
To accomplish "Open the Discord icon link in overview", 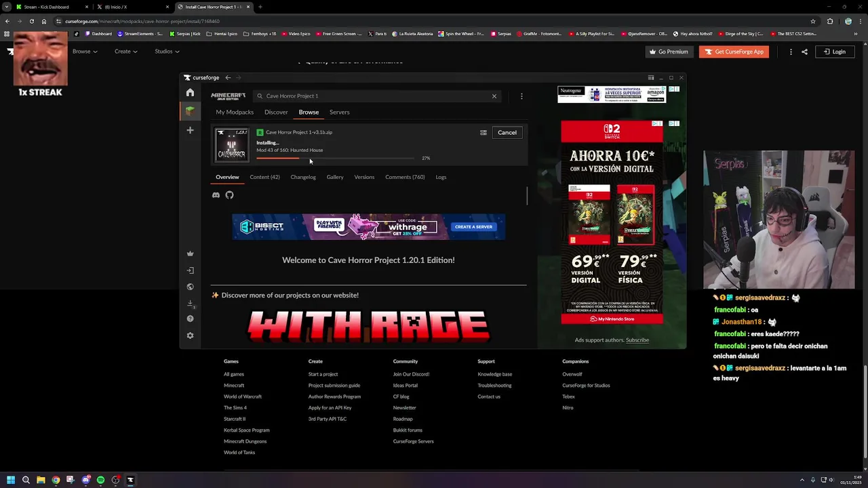I will tap(216, 195).
